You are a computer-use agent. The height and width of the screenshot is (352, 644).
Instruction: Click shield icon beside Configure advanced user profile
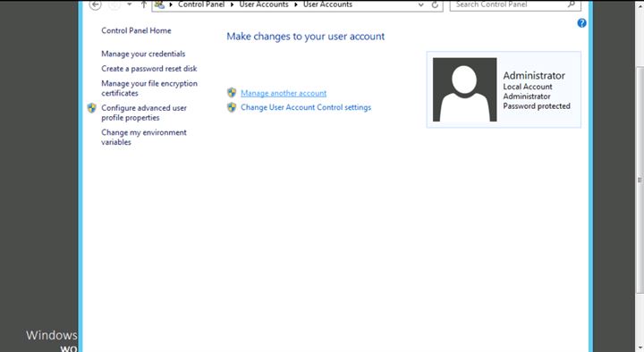pyautogui.click(x=92, y=108)
